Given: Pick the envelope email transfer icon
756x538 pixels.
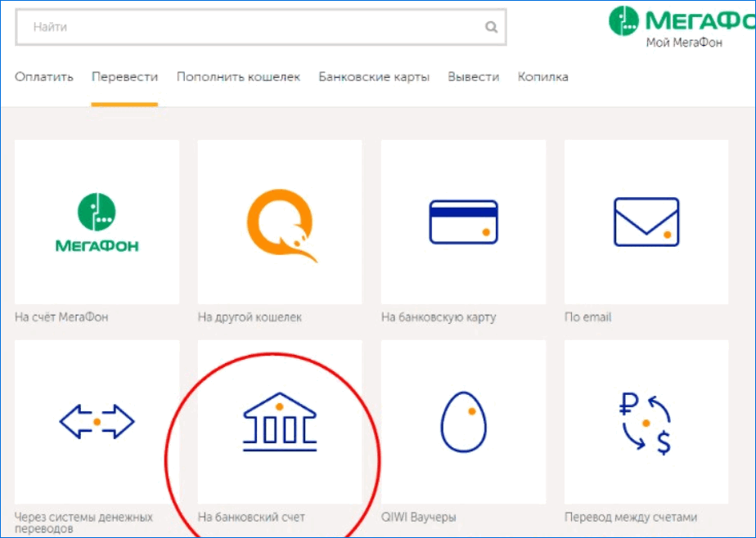Looking at the screenshot, I should click(646, 222).
